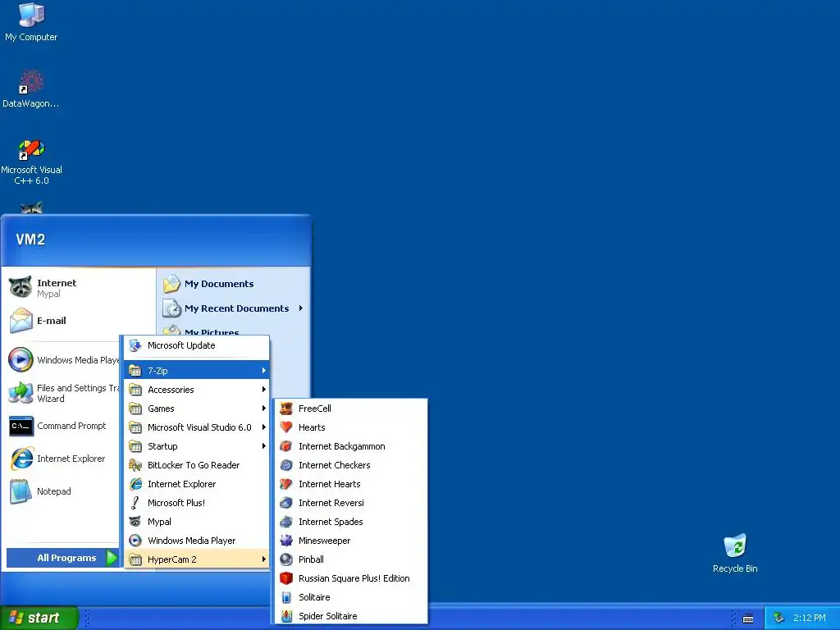The width and height of the screenshot is (840, 630).
Task: Click the Notepad icon
Action: (21, 491)
